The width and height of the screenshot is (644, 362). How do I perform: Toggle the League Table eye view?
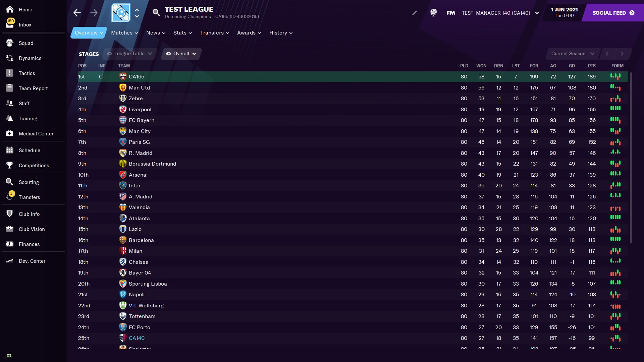129,54
